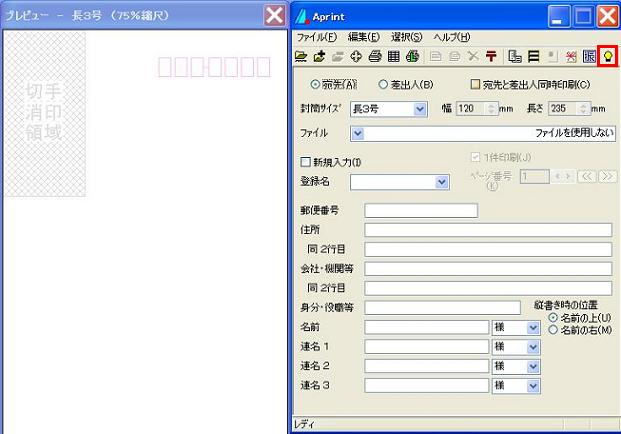Click the four-way cross arrow toolbar icon
621x434 pixels.
click(x=356, y=57)
